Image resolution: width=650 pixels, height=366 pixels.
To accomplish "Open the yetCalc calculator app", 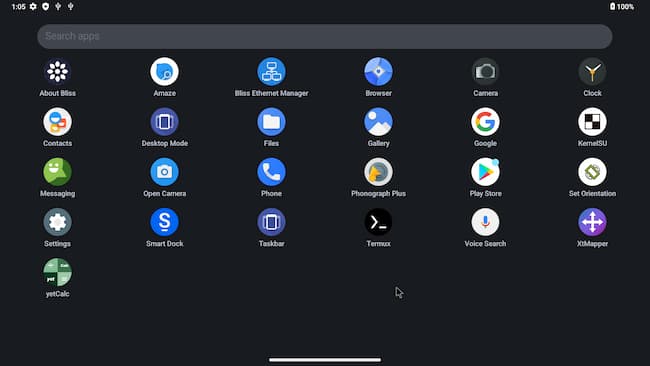I will coord(57,272).
